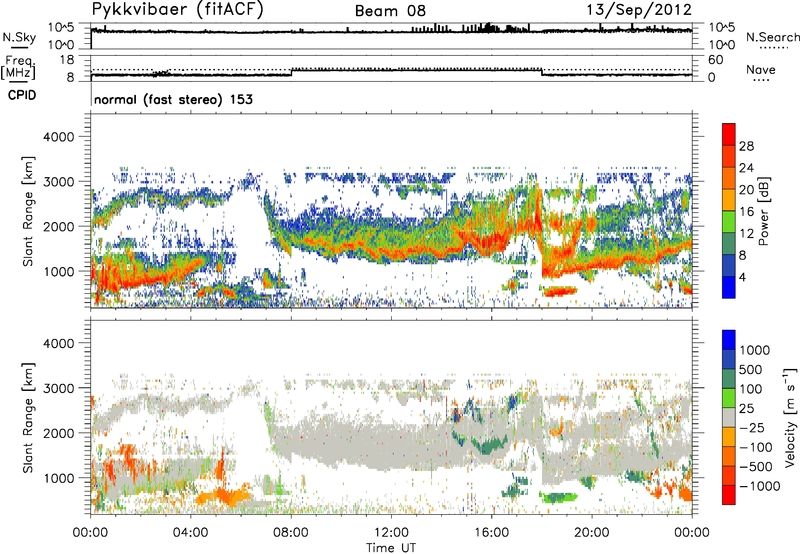This screenshot has height=554, width=800.
Task: Click the N.Search legend label
Action: 773,37
